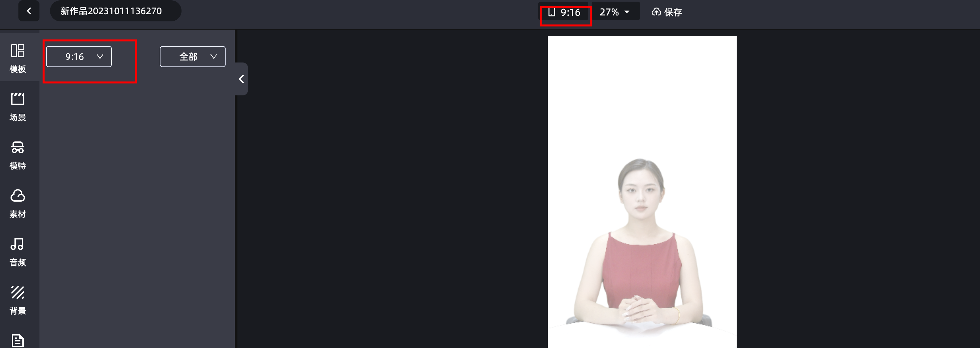Go back with the left arrow button

29,11
